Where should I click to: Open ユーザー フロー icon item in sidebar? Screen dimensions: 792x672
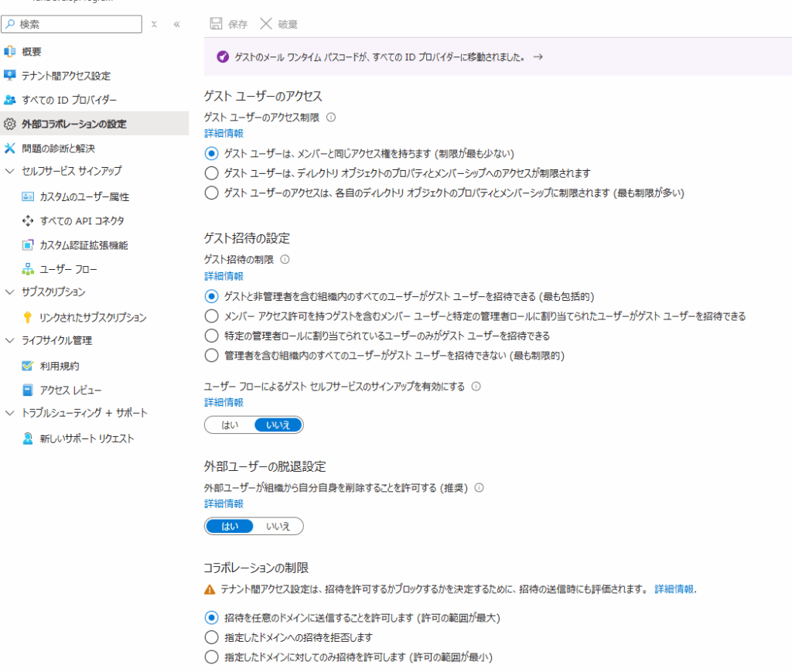pyautogui.click(x=28, y=269)
